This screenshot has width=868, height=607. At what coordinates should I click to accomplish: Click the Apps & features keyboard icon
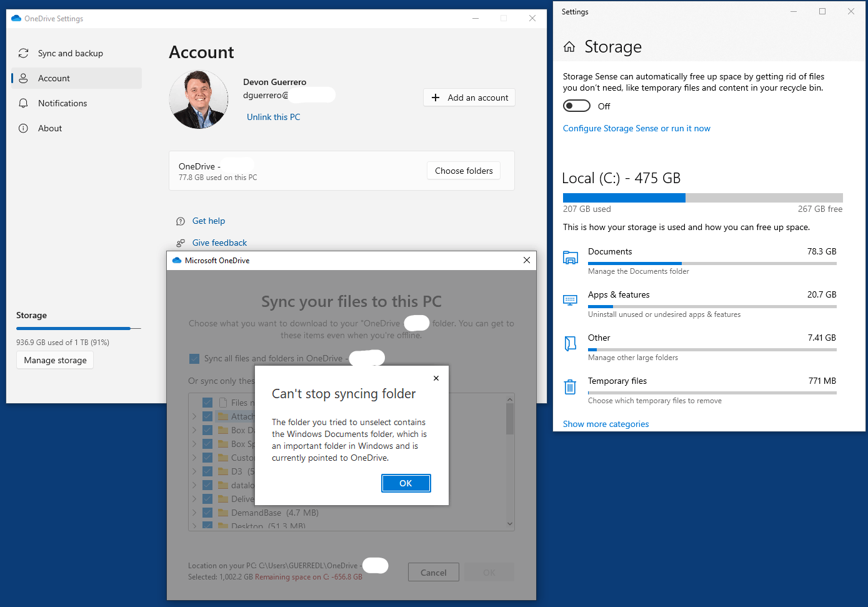571,300
